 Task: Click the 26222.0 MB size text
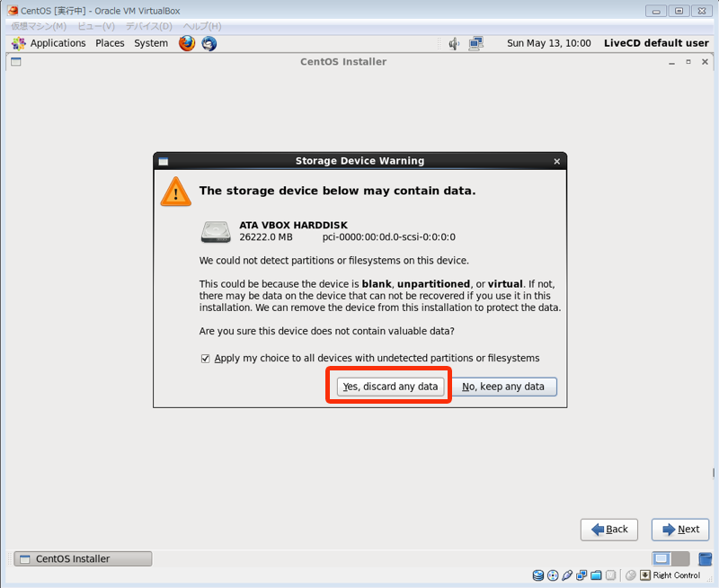(266, 237)
